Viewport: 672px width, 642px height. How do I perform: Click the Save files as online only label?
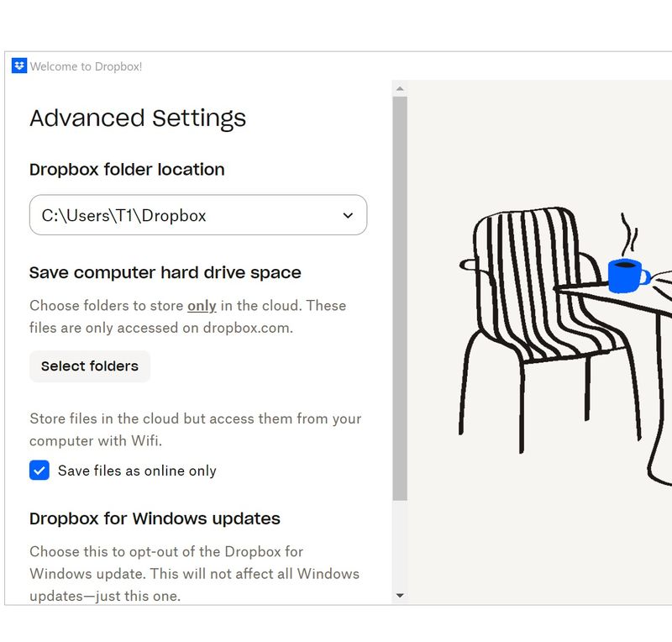pyautogui.click(x=137, y=471)
